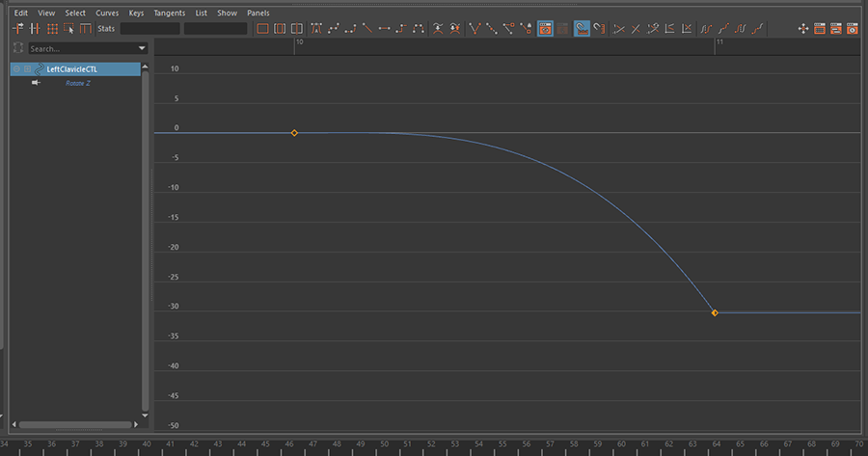The image size is (868, 456).
Task: Select the Insert Keys tool
Action: click(35, 29)
